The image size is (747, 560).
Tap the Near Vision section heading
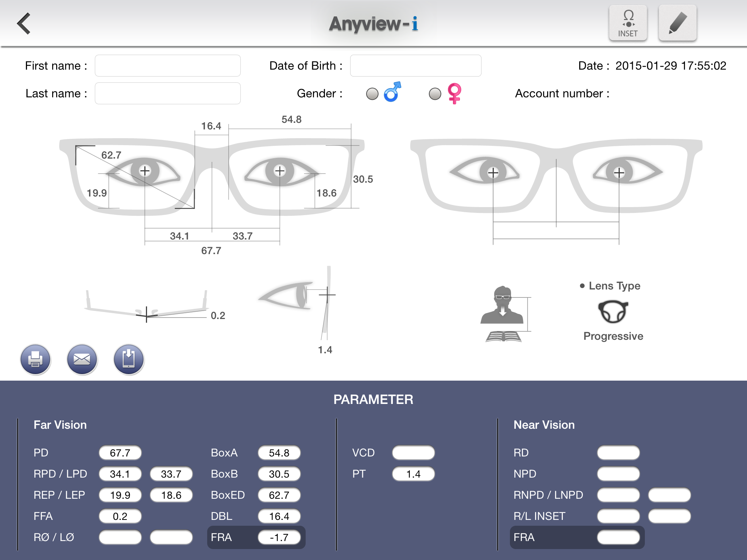coord(544,425)
